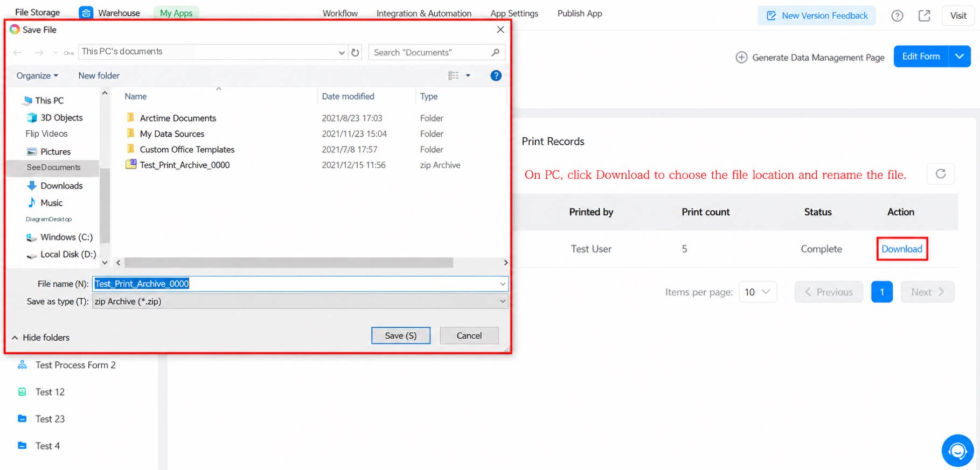Open the customer support chat bubble icon
This screenshot has height=470, width=980.
point(957,451)
